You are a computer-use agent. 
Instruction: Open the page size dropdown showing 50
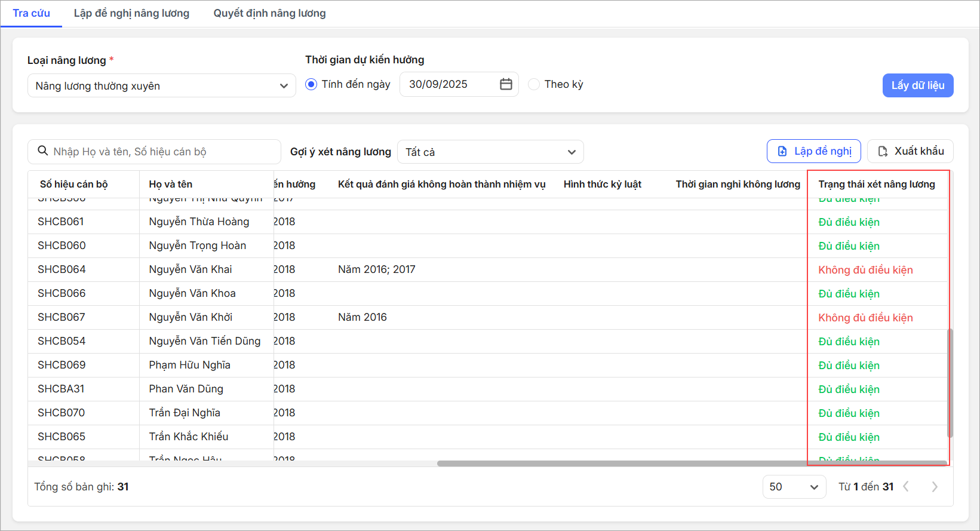(x=794, y=487)
